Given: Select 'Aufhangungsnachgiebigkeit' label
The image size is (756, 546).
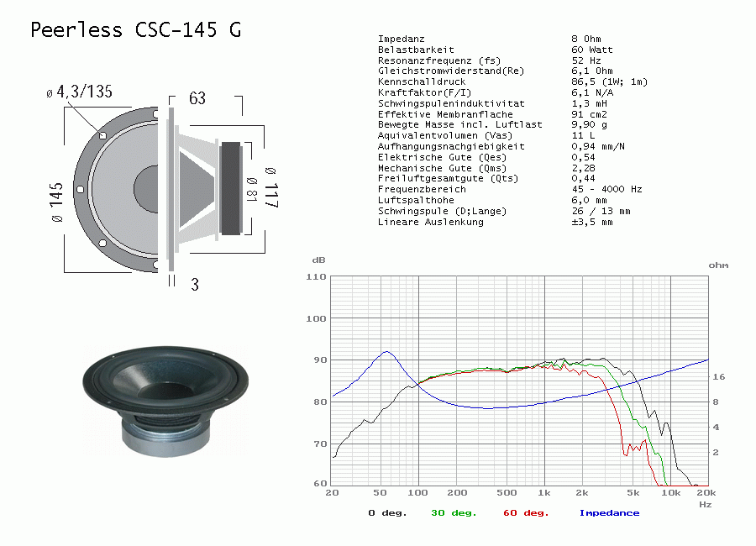Looking at the screenshot, I should pyautogui.click(x=451, y=146).
